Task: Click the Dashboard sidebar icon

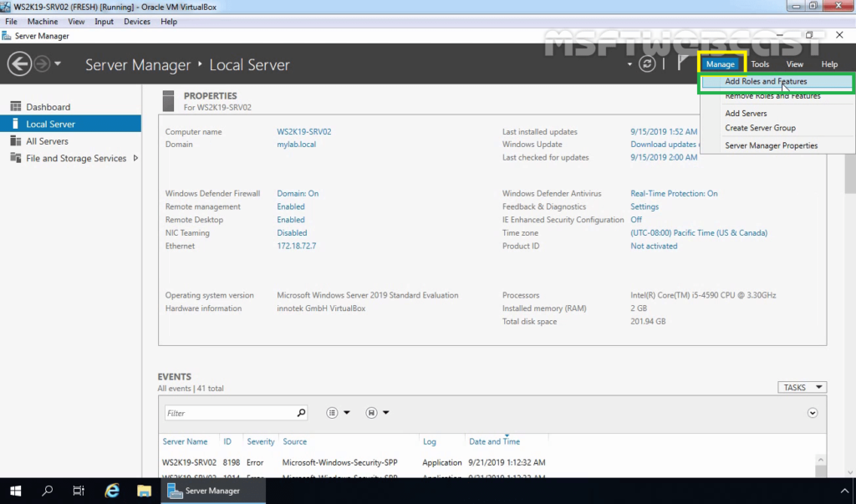Action: [x=15, y=106]
